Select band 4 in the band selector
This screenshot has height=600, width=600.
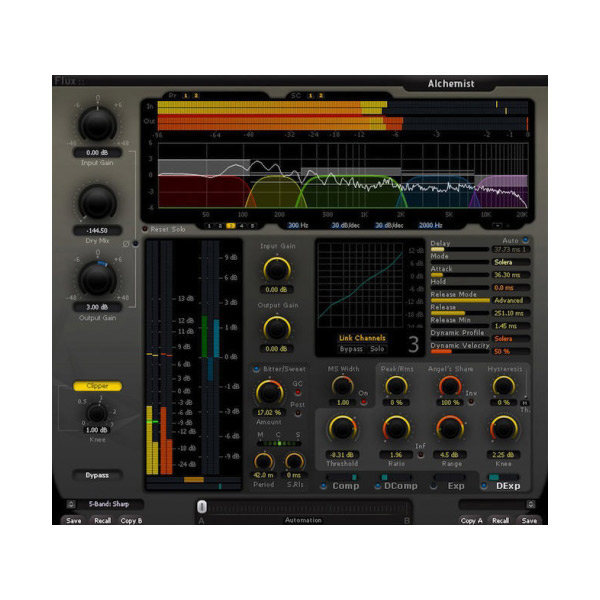241,226
